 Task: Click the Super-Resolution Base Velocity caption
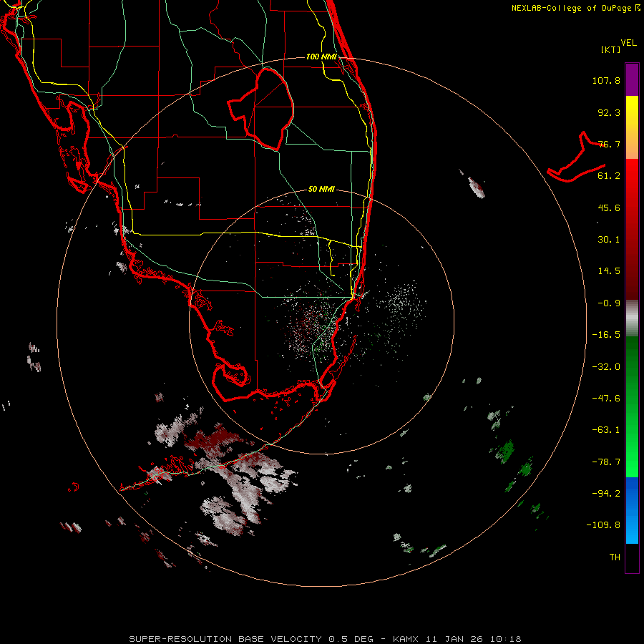(325, 639)
